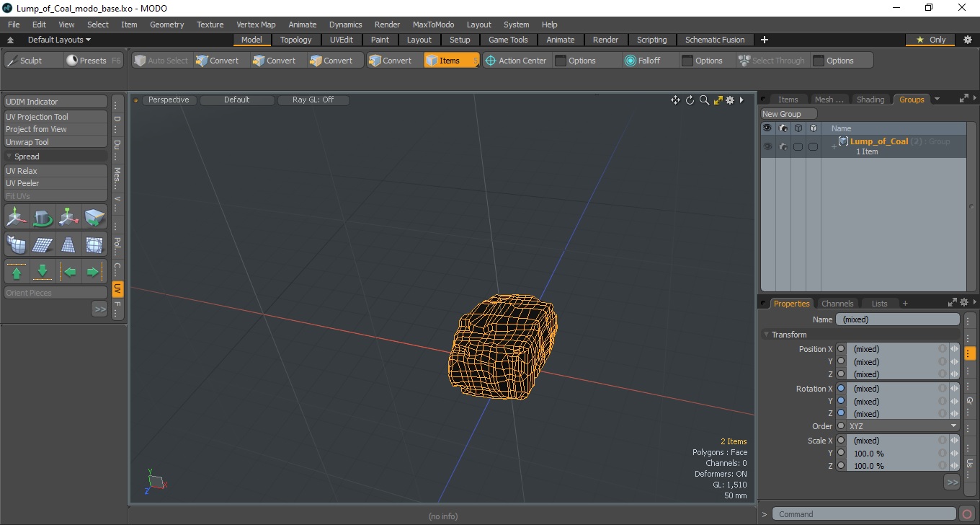The height and width of the screenshot is (525, 980).
Task: Click record button beside Command field
Action: 967,514
